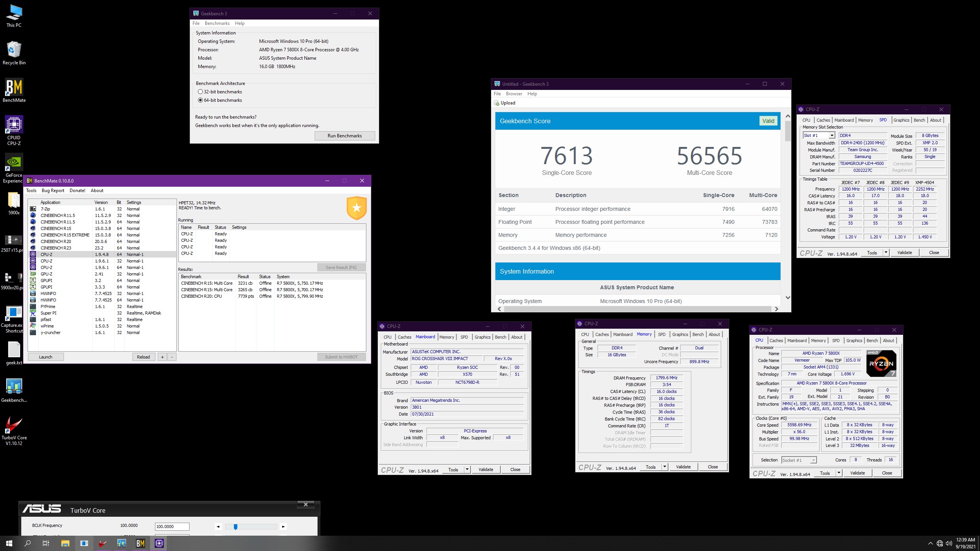This screenshot has width=980, height=551.
Task: Click Run Benchmarks button
Action: [x=345, y=136]
